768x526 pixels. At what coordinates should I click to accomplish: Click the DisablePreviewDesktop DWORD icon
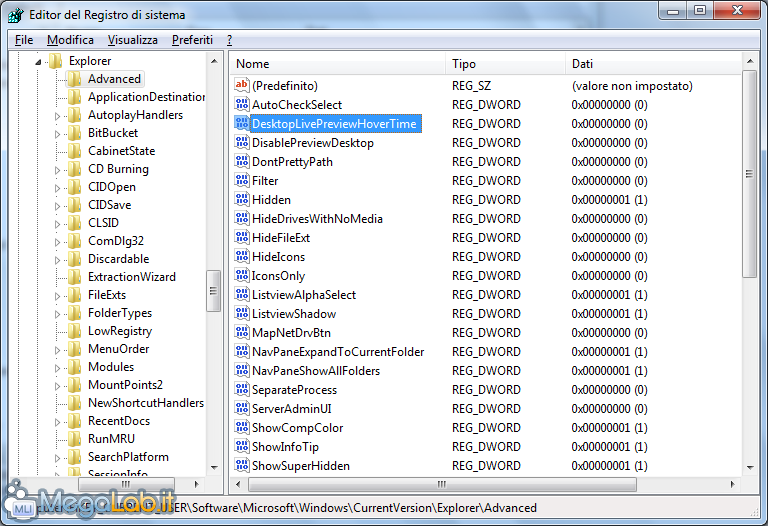click(x=242, y=143)
